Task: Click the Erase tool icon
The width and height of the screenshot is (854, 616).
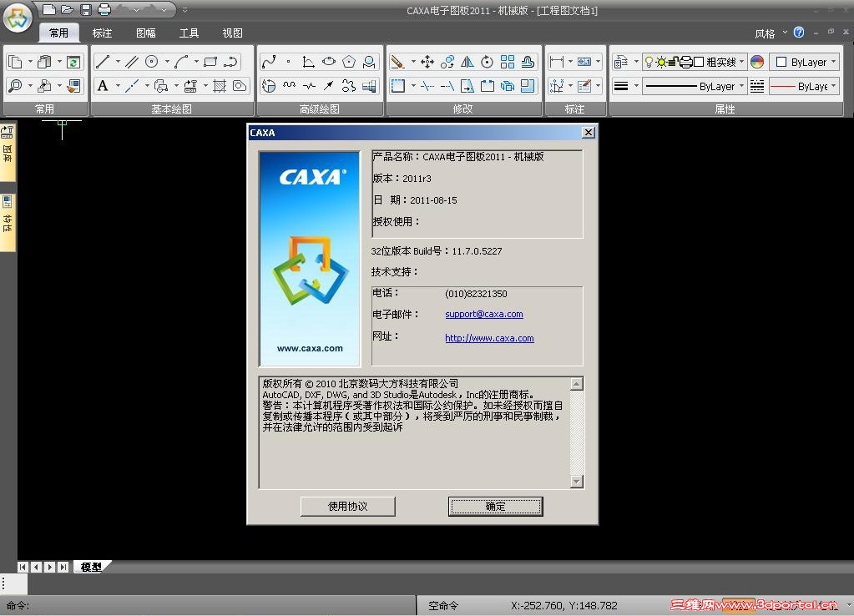Action: coord(397,62)
